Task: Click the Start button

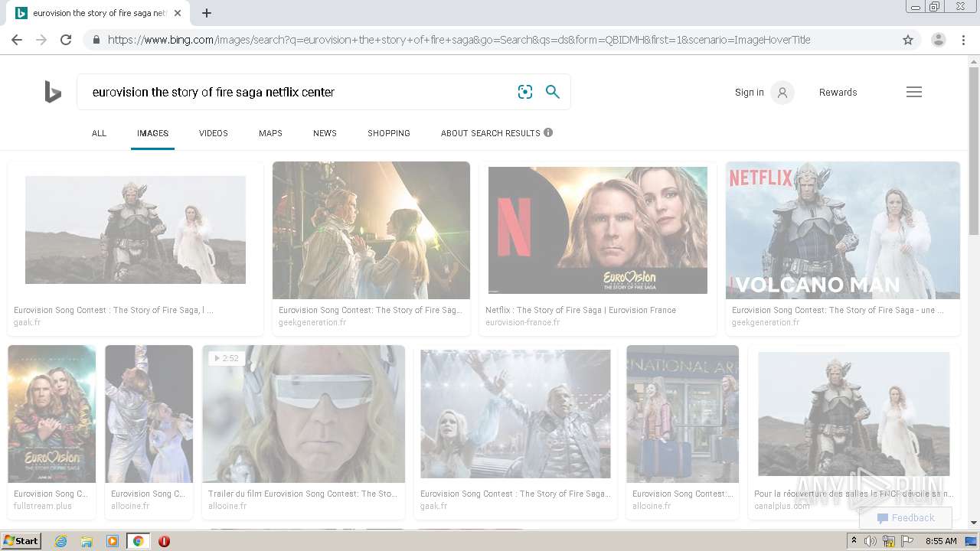Action: tap(21, 541)
